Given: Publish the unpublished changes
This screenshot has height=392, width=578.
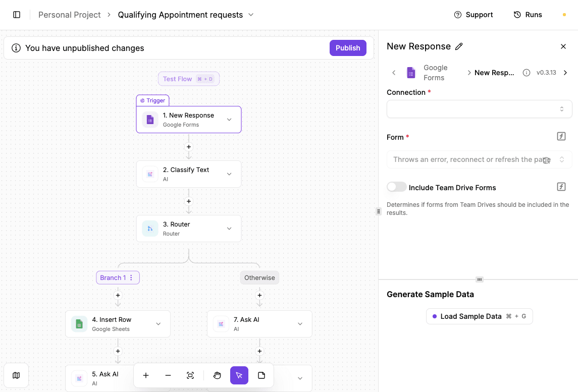Looking at the screenshot, I should [347, 47].
